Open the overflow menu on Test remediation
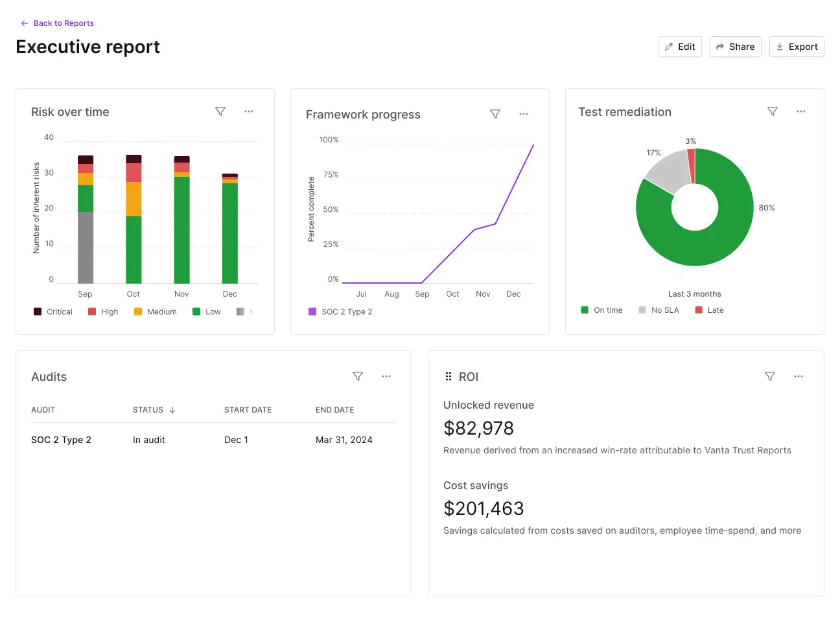The height and width of the screenshot is (636, 840). [x=801, y=111]
